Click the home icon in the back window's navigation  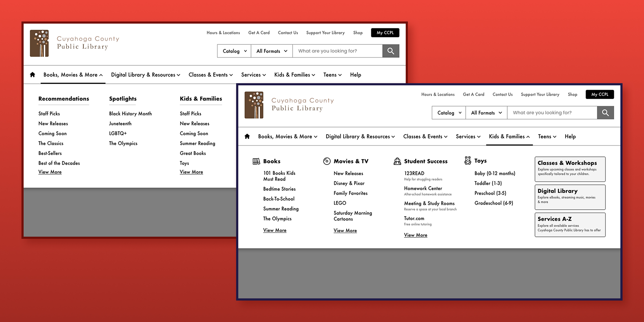(32, 75)
